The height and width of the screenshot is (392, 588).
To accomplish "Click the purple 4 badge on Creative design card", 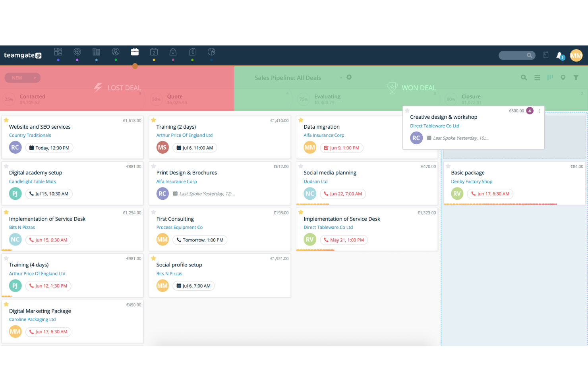I will [530, 111].
